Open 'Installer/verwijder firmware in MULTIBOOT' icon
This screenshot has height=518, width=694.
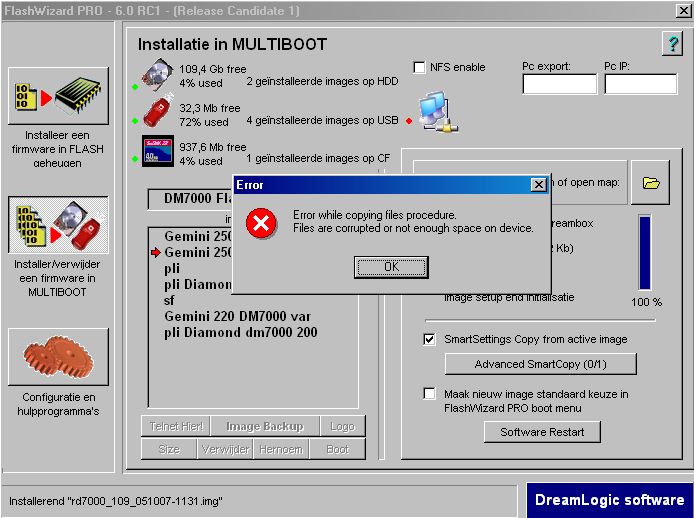pyautogui.click(x=58, y=225)
